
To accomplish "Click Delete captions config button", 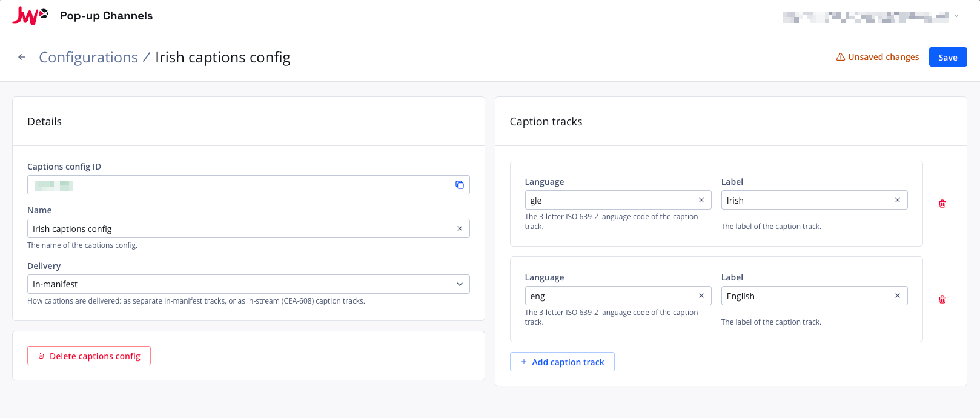I will tap(89, 356).
